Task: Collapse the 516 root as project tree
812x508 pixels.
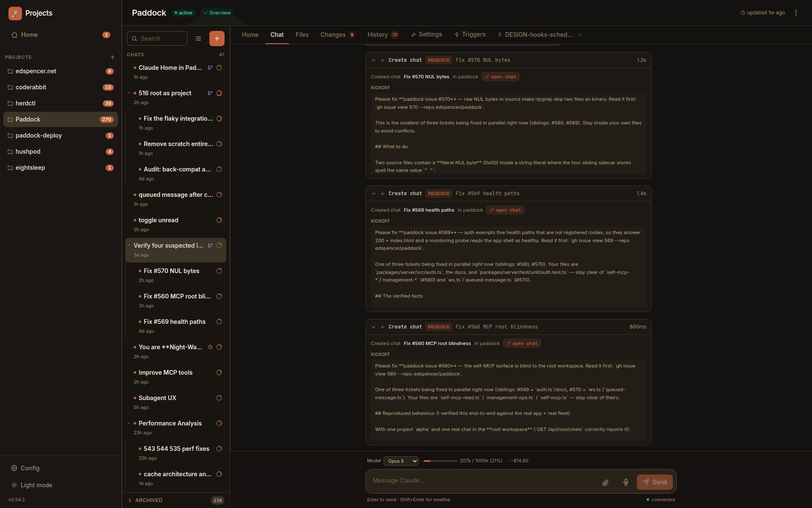Action: pyautogui.click(x=129, y=93)
